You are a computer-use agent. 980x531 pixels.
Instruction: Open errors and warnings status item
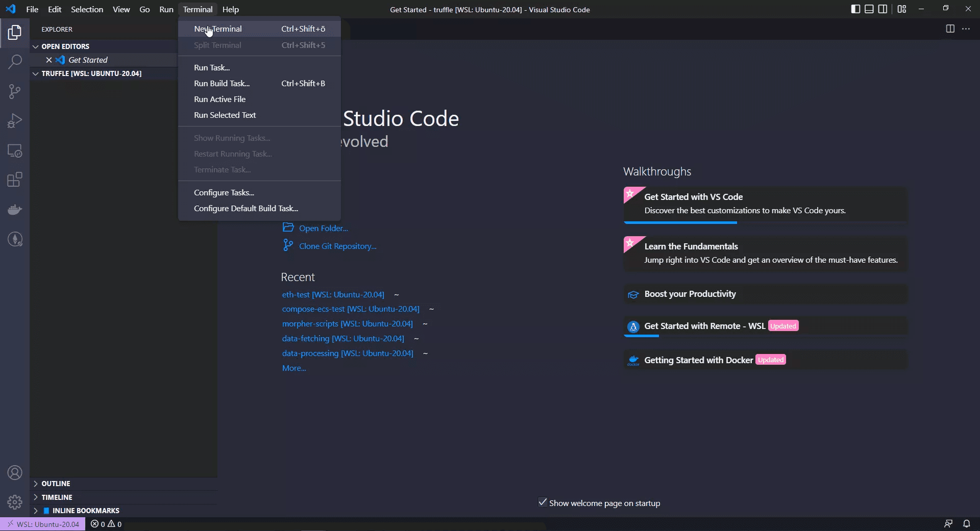106,524
